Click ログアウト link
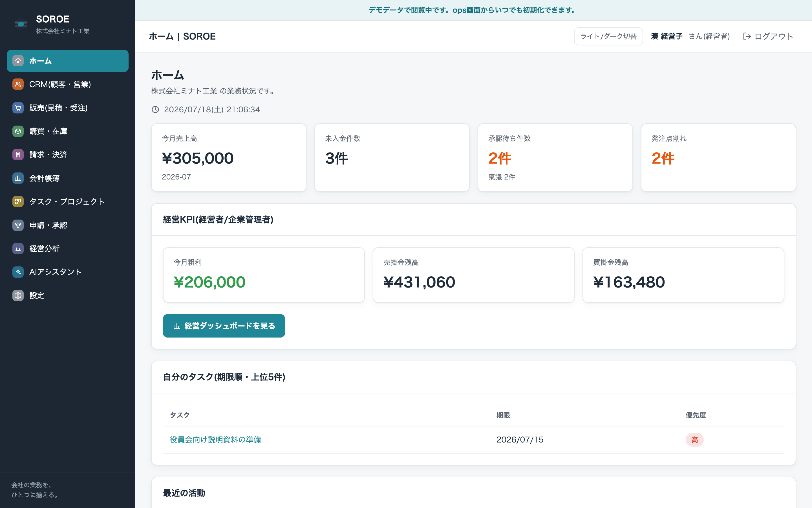812x508 pixels. click(x=768, y=36)
